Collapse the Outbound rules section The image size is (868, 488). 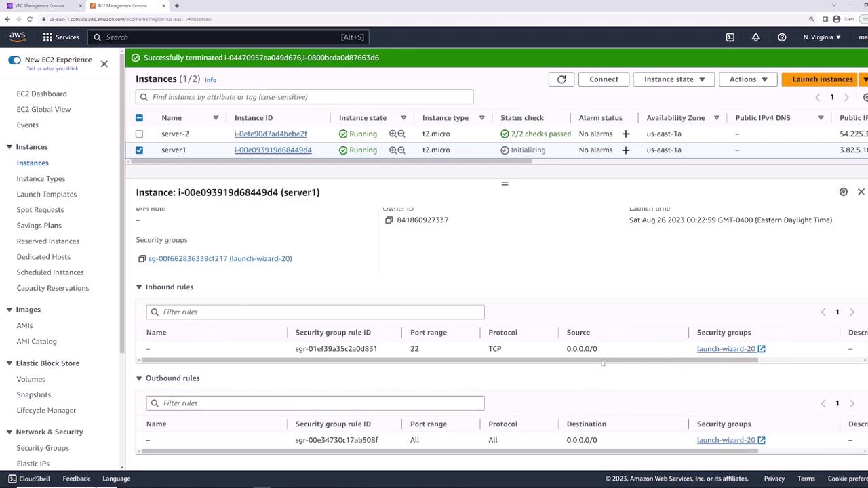click(139, 378)
